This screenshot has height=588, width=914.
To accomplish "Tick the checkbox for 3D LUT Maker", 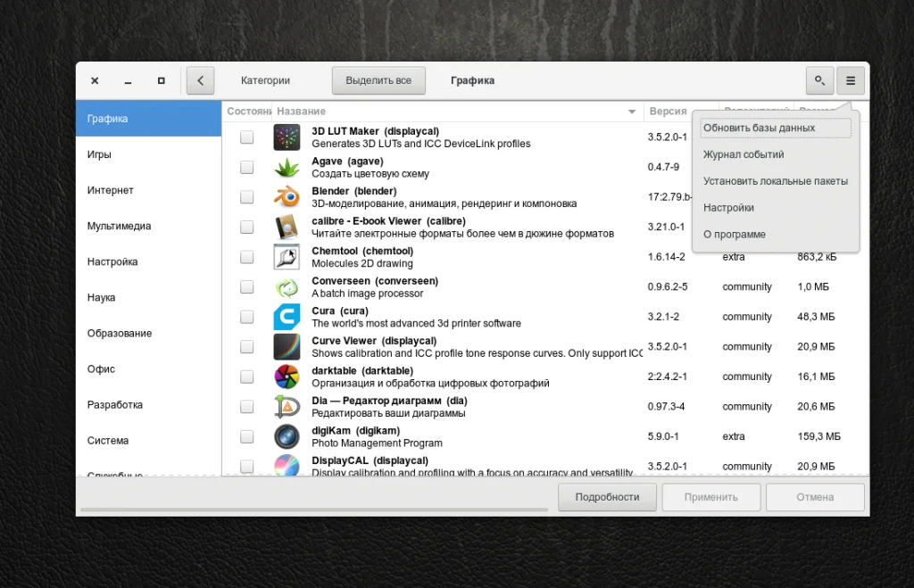I will (247, 137).
